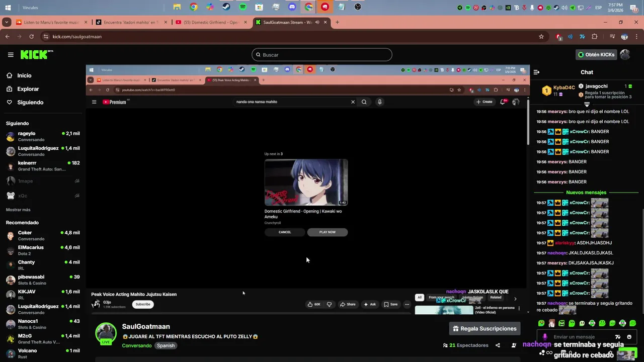Click Mostrar más under Siguiendo
Image resolution: width=644 pixels, height=362 pixels.
coord(18,210)
